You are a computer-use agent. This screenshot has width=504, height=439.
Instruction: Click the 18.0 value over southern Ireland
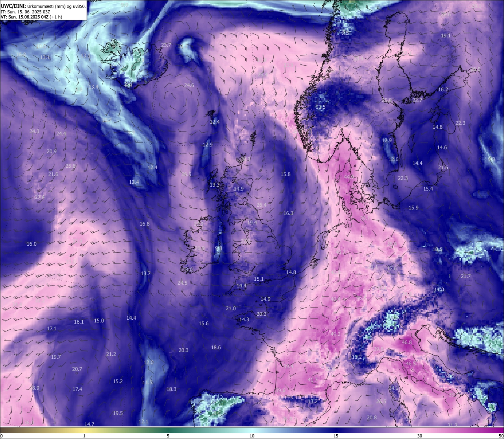pos(187,270)
